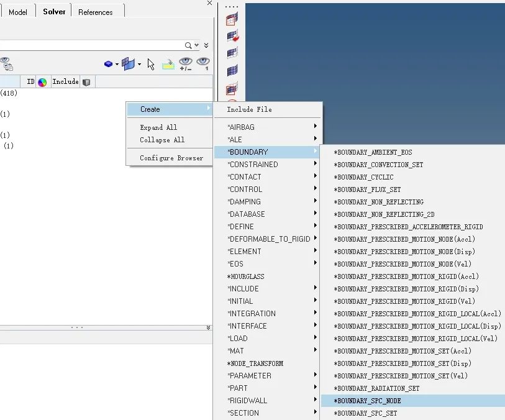Viewport: 505px width, 420px height.
Task: Open the *ELEMENT submenu
Action: (268, 251)
